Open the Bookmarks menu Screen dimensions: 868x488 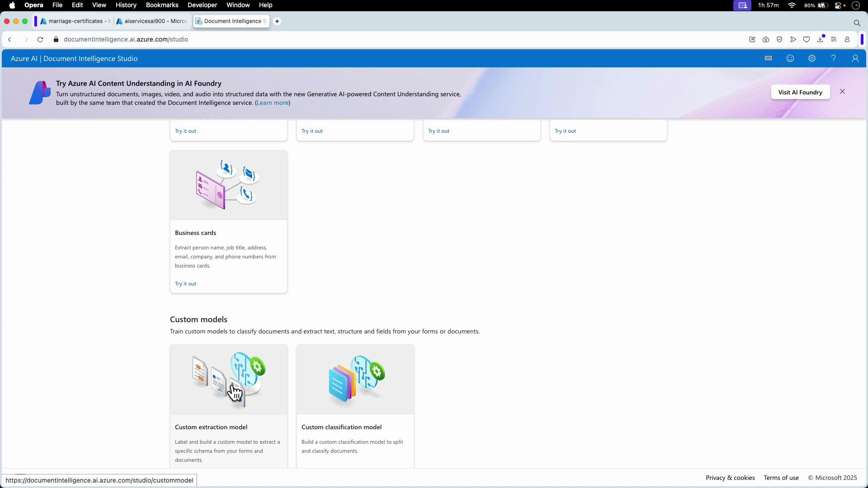tap(162, 5)
